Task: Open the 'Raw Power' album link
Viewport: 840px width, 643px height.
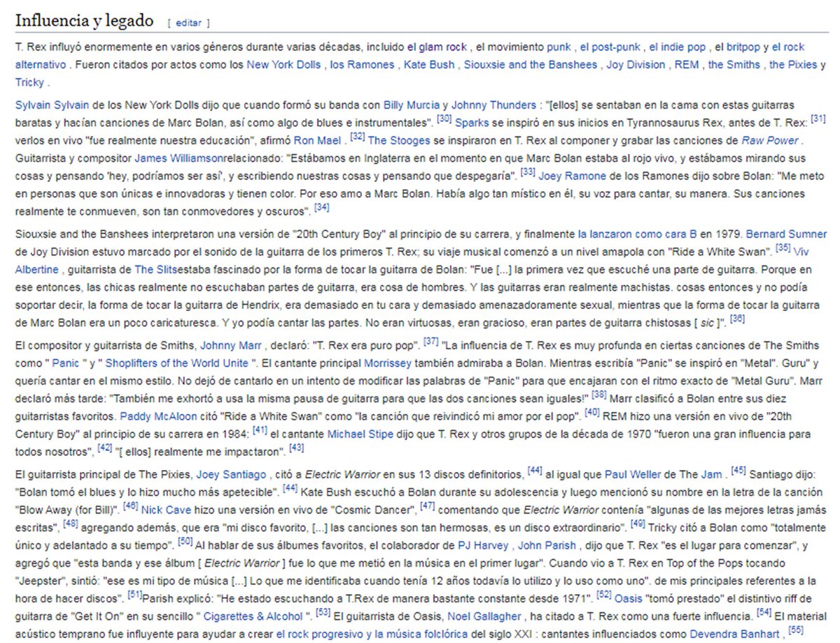Action: [x=771, y=139]
